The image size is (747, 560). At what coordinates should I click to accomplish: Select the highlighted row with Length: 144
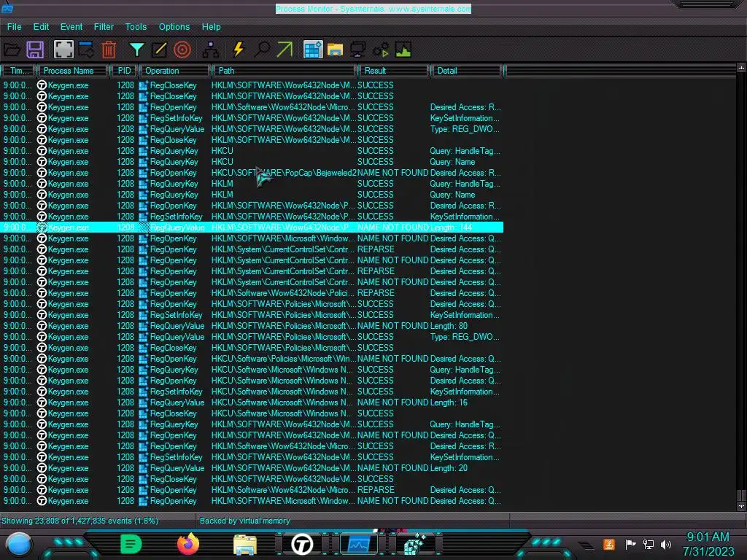click(x=252, y=227)
